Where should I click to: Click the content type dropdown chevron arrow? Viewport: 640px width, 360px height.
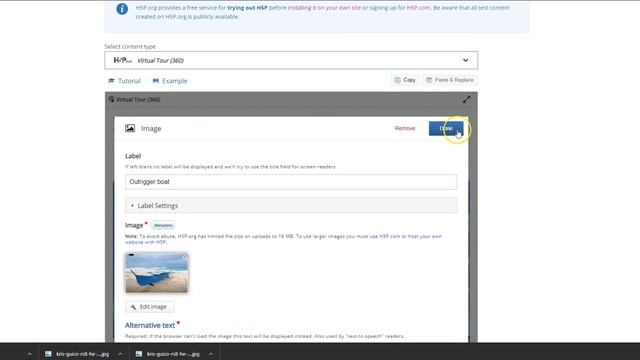(465, 60)
